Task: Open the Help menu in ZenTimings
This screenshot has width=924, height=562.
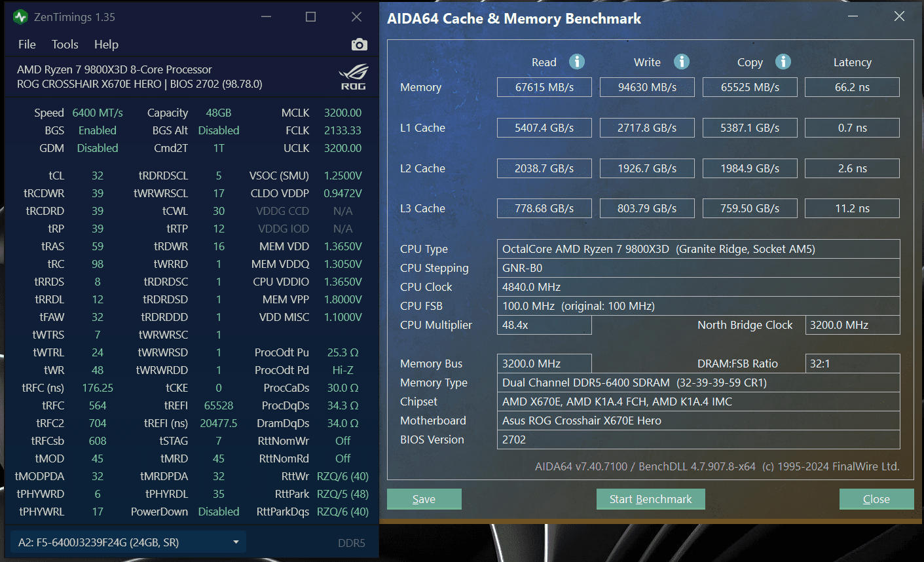Action: click(x=106, y=45)
